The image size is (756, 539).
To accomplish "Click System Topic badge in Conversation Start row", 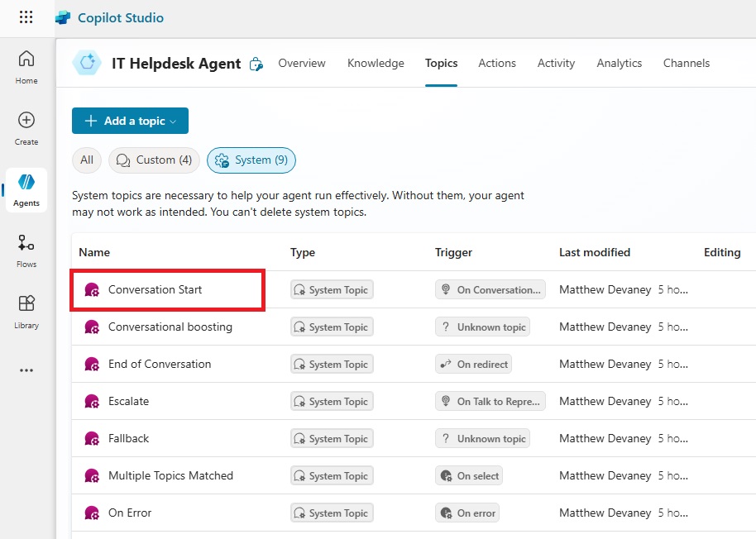I will (332, 289).
